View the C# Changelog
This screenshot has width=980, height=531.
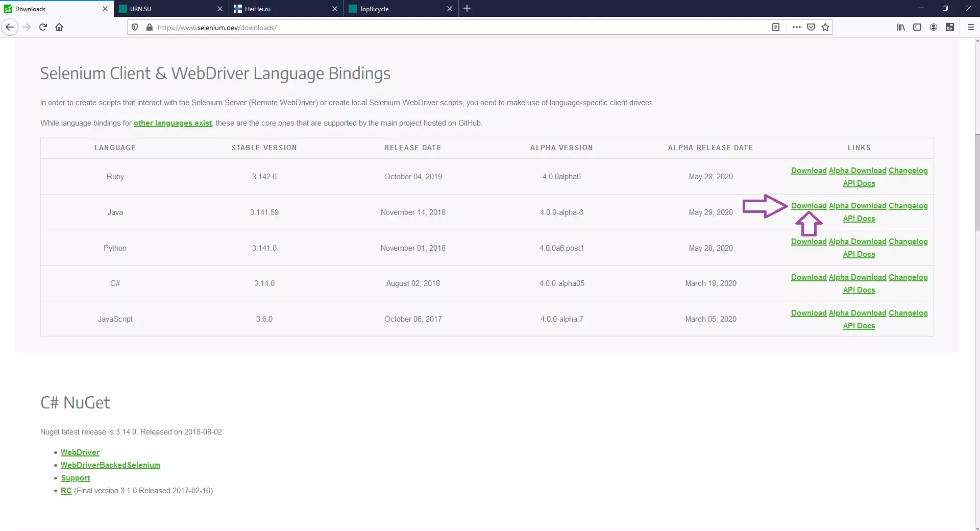pyautogui.click(x=908, y=277)
